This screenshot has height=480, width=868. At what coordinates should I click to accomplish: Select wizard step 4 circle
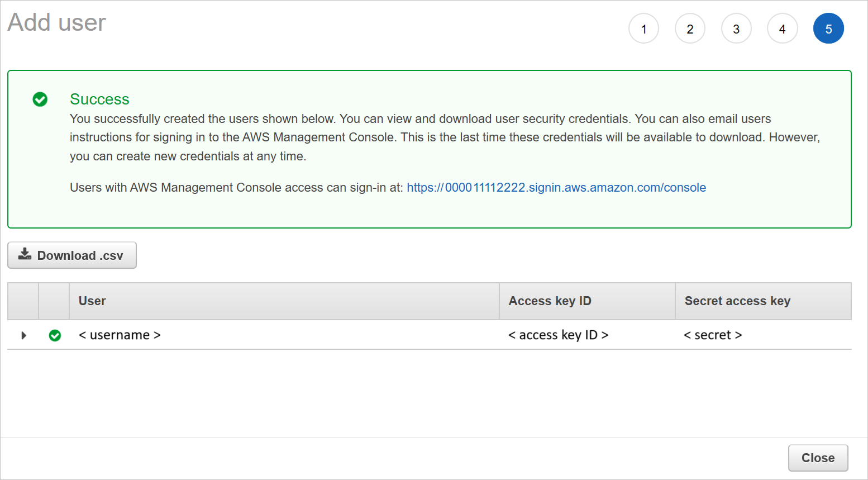tap(783, 28)
